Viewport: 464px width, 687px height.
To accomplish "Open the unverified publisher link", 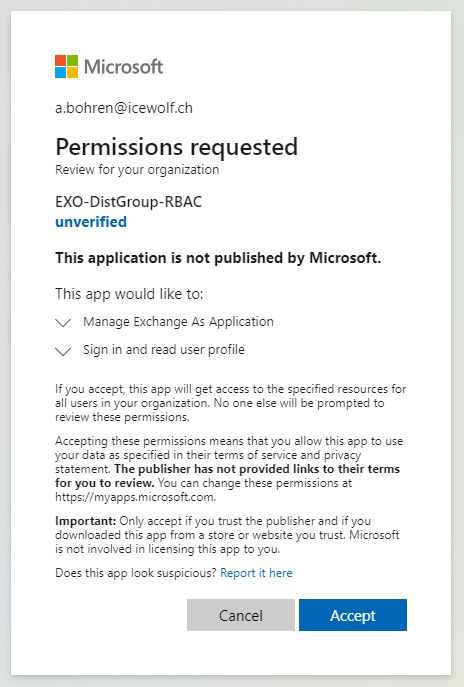I will point(91,222).
